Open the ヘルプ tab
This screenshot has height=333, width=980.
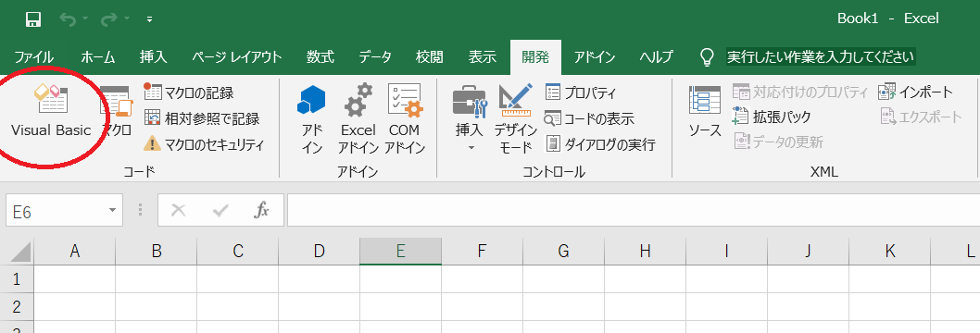(656, 57)
